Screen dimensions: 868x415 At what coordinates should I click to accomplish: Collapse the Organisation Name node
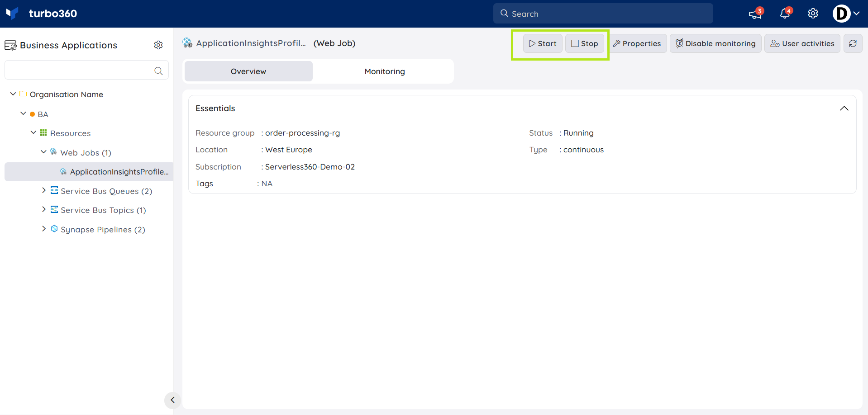(x=13, y=94)
